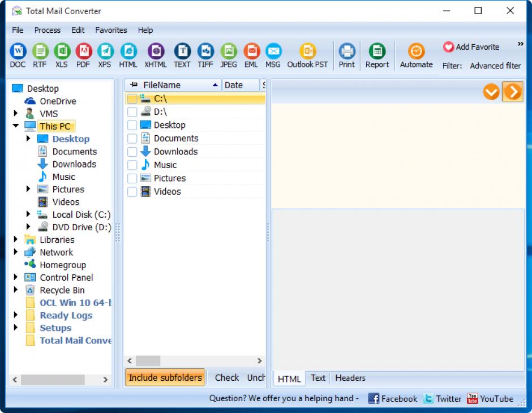This screenshot has height=413, width=532.
Task: Convert to TEXT format
Action: (183, 55)
